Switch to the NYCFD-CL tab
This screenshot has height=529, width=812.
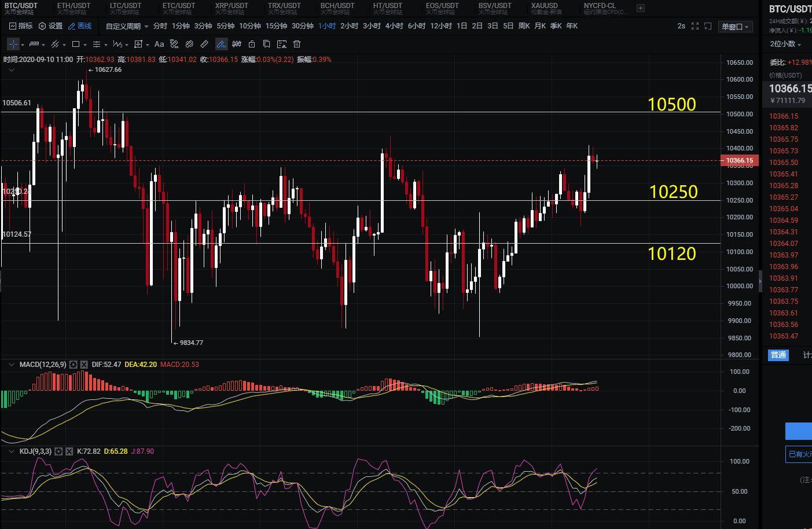pyautogui.click(x=605, y=8)
